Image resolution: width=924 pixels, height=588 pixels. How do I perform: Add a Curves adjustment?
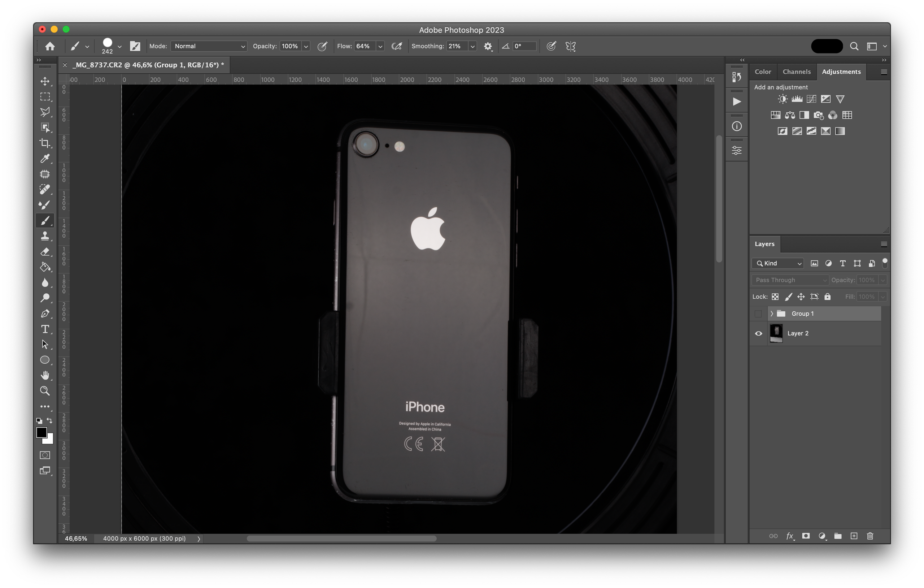811,99
